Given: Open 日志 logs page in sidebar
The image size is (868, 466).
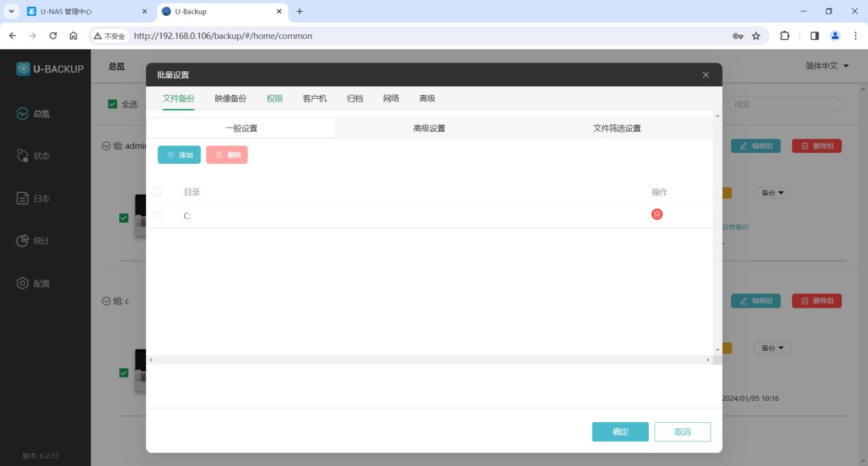Looking at the screenshot, I should (x=34, y=199).
